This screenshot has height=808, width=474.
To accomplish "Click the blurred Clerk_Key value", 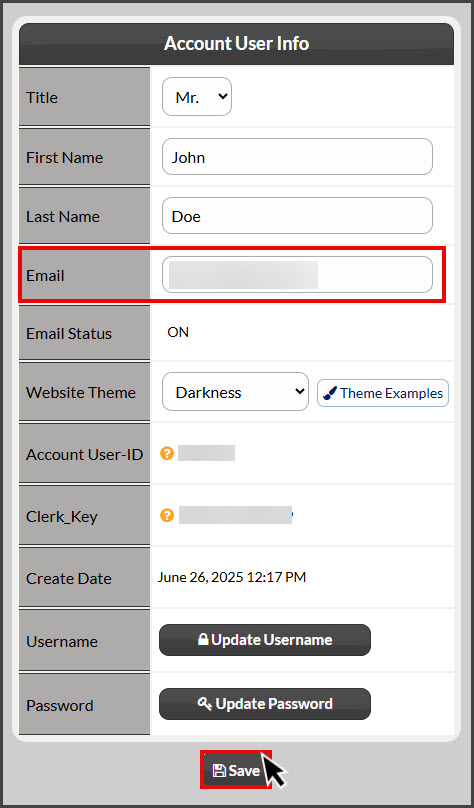I will coord(235,515).
